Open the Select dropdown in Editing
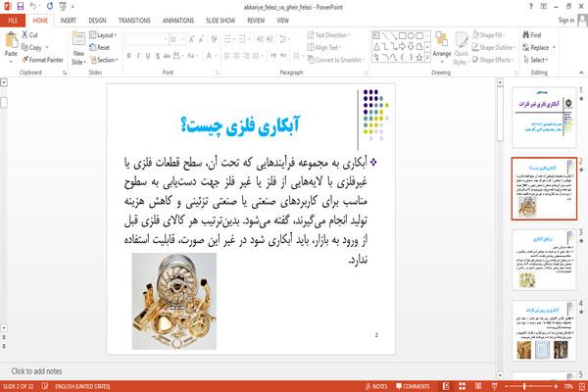 (535, 60)
